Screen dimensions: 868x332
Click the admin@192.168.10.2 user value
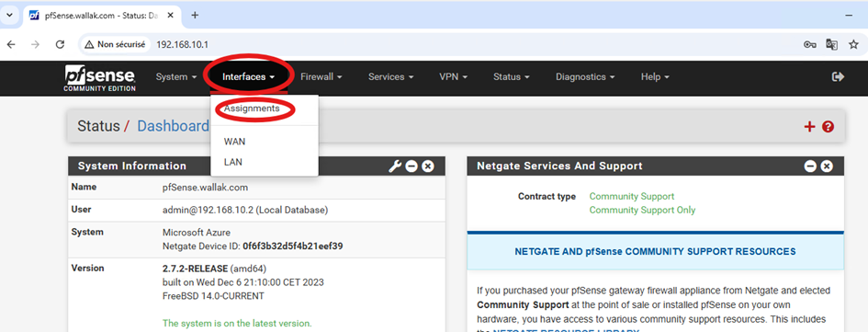click(x=245, y=210)
